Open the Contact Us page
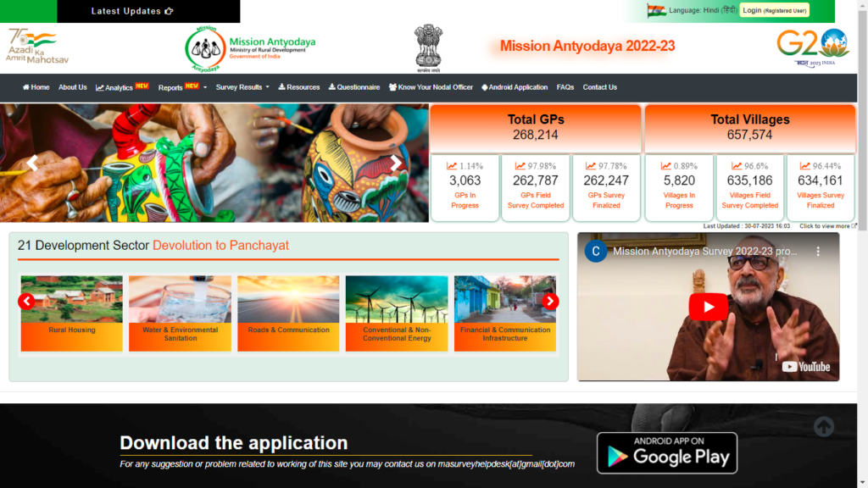This screenshot has width=868, height=488. click(x=599, y=87)
